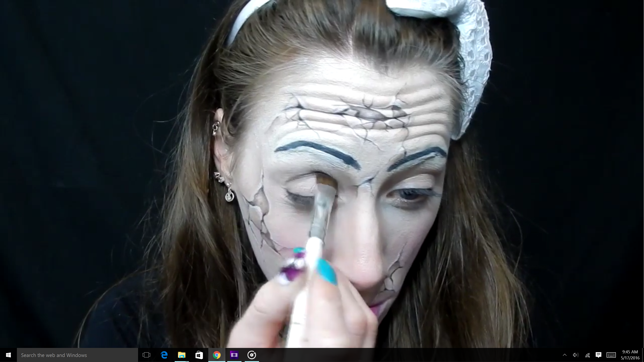The width and height of the screenshot is (644, 362).
Task: Open the Windows Start menu
Action: [8, 355]
